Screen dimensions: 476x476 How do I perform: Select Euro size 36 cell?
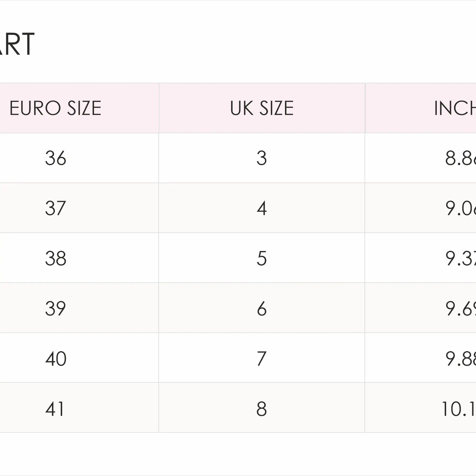pyautogui.click(x=79, y=158)
